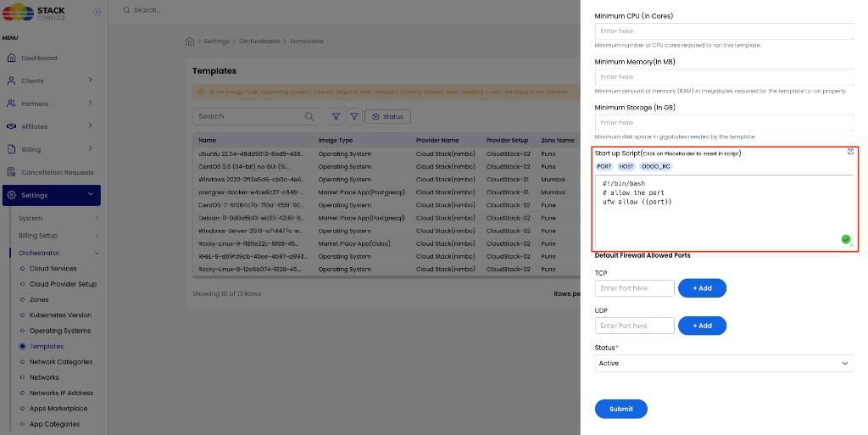Click the Partners people icon
The image size is (868, 435).
point(12,103)
